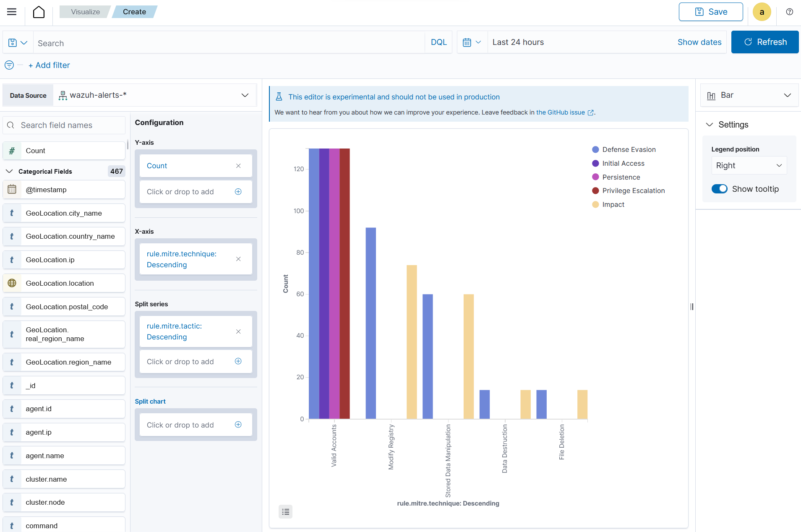Edit the rule.mitre.technique X-axis bucket
The width and height of the screenshot is (801, 532).
click(x=181, y=259)
